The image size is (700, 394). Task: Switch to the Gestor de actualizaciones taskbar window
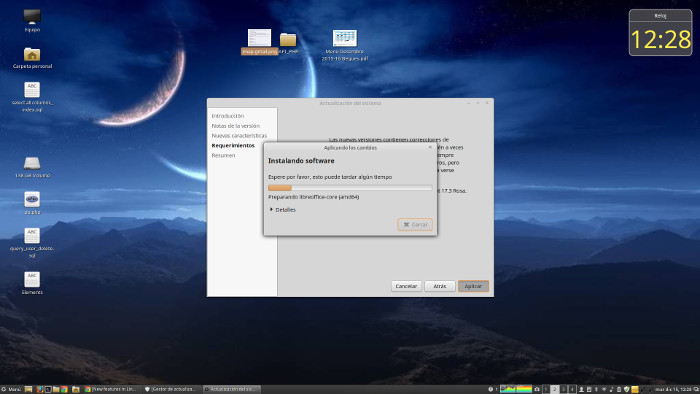(171, 389)
